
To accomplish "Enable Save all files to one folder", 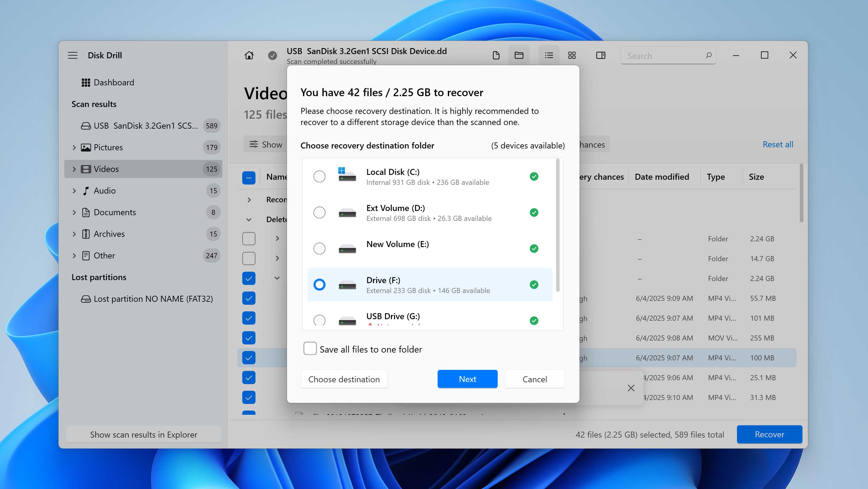I will coord(310,348).
